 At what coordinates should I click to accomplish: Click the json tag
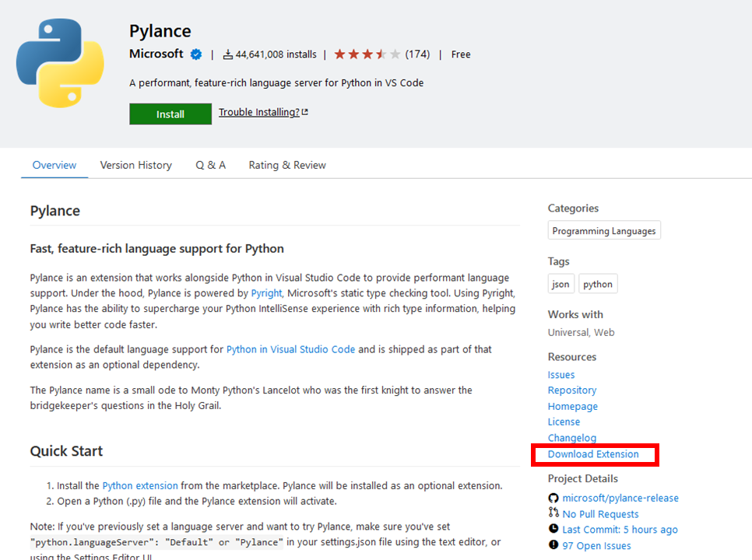(x=560, y=284)
